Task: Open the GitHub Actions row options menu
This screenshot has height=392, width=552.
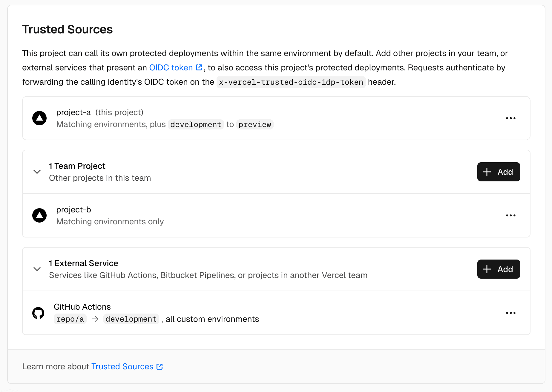Action: coord(511,313)
